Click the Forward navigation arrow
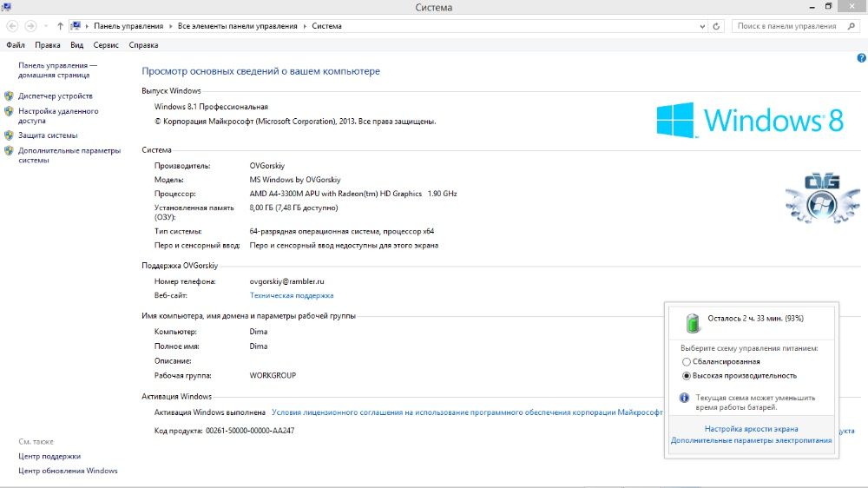 click(30, 26)
